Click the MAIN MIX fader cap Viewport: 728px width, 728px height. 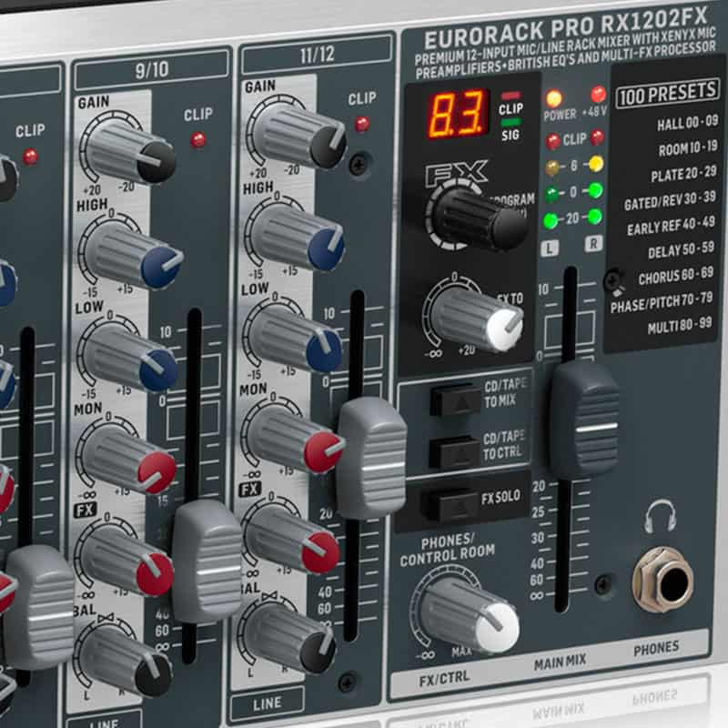pos(585,420)
